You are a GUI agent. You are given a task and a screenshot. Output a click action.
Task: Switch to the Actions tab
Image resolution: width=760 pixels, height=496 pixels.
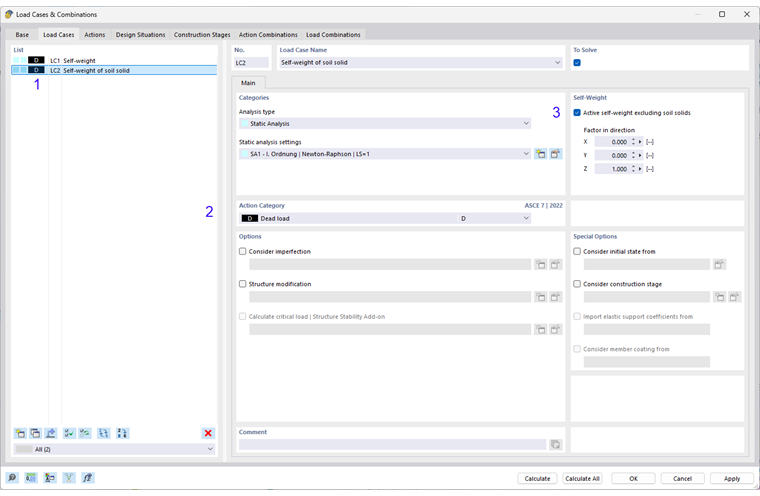[95, 35]
